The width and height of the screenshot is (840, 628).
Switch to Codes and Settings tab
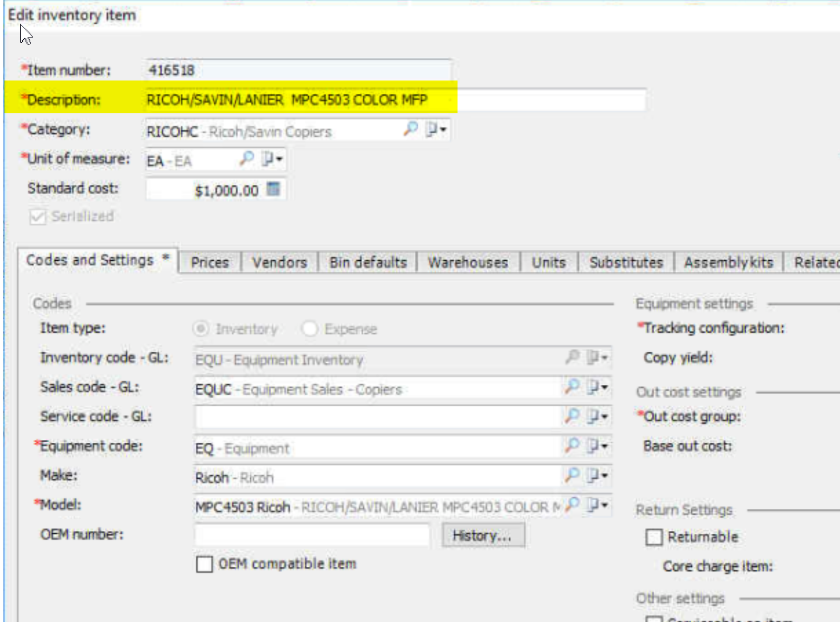(98, 260)
